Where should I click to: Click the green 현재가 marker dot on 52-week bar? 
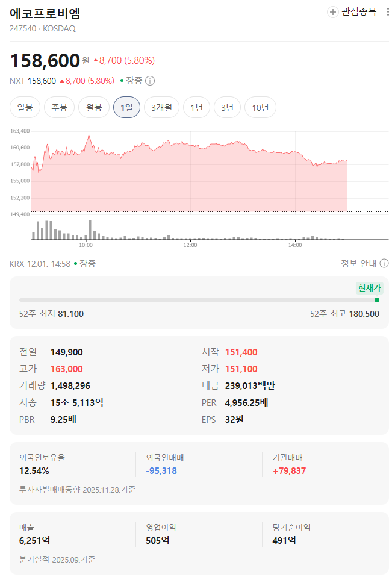pos(376,300)
